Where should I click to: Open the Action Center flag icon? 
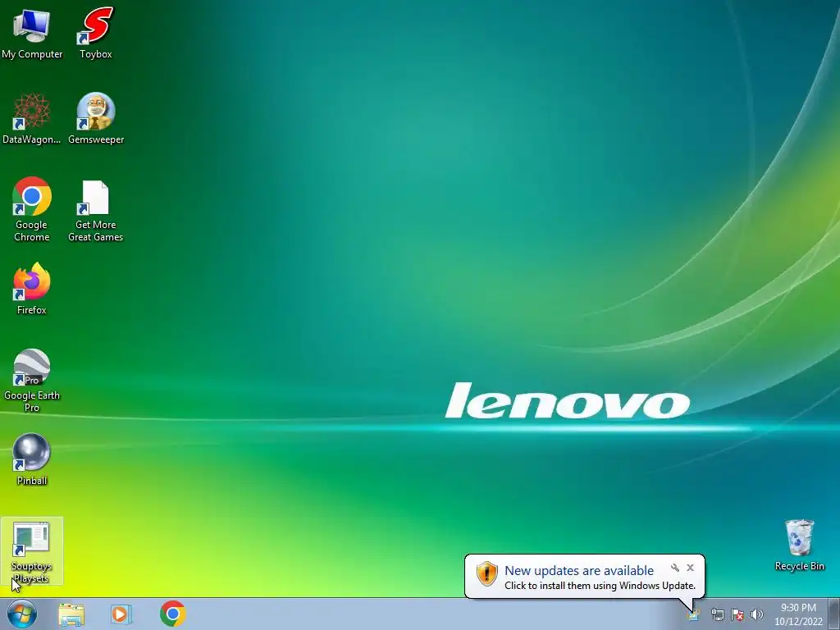click(x=737, y=614)
